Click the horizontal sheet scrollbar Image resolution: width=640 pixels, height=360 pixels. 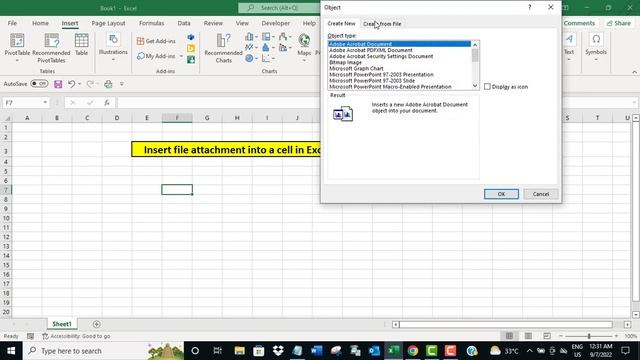coord(505,324)
